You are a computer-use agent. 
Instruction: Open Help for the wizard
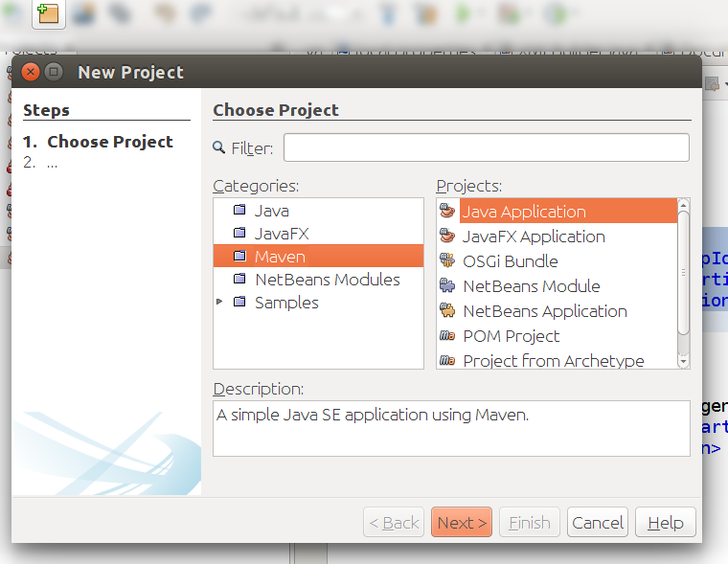(666, 523)
